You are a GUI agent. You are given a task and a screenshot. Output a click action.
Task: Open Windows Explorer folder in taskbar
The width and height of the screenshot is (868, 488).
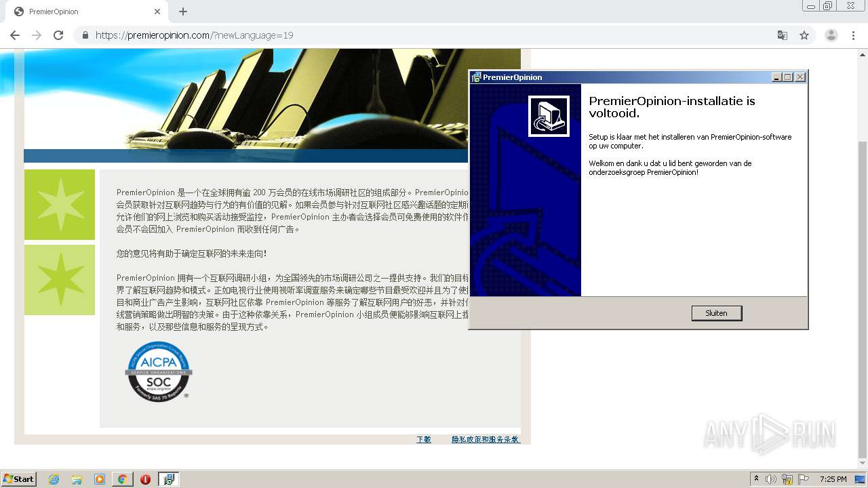click(x=77, y=479)
